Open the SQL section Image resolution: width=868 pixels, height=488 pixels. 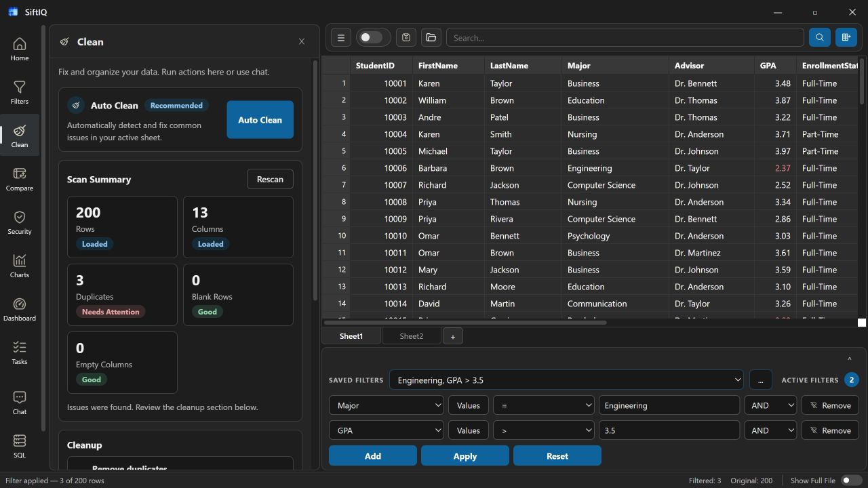pyautogui.click(x=19, y=446)
